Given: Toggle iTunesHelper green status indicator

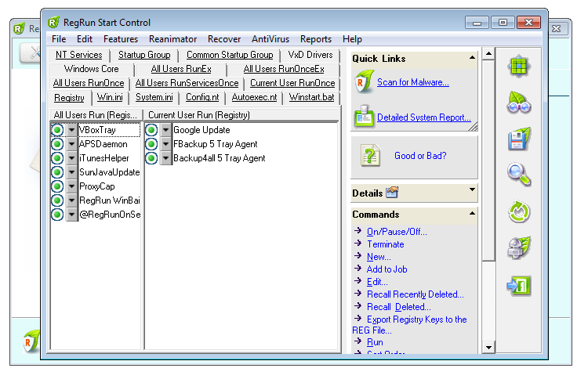Looking at the screenshot, I should (57, 158).
